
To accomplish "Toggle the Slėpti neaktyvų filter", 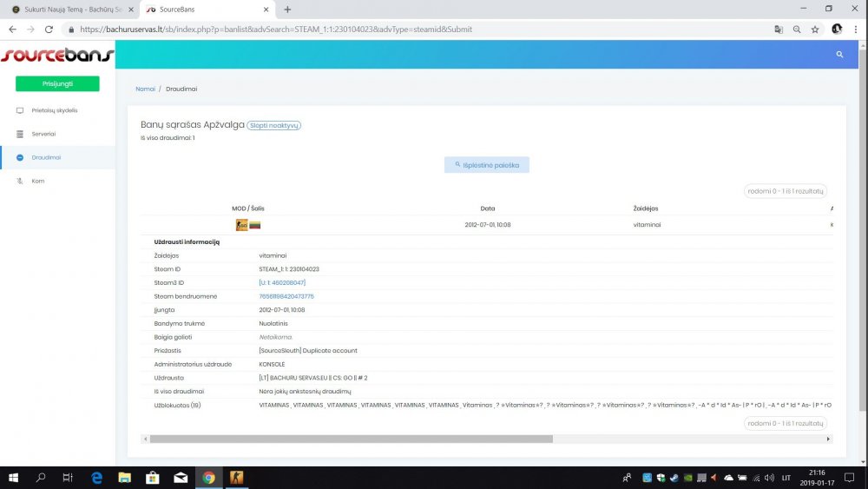I will (x=273, y=125).
